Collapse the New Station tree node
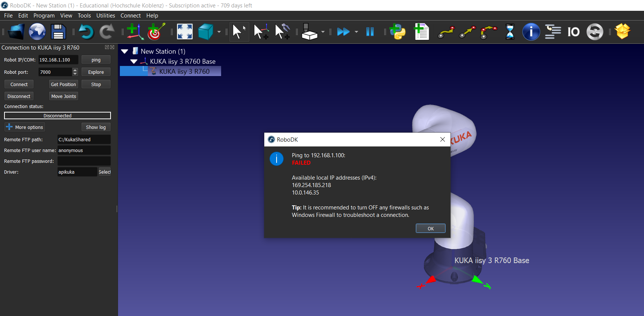The height and width of the screenshot is (316, 644). coord(125,51)
